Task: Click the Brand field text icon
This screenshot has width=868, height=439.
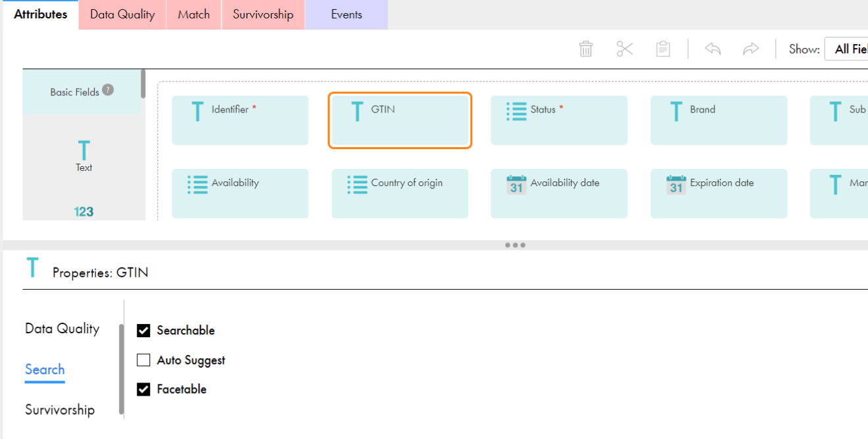Action: (x=676, y=112)
